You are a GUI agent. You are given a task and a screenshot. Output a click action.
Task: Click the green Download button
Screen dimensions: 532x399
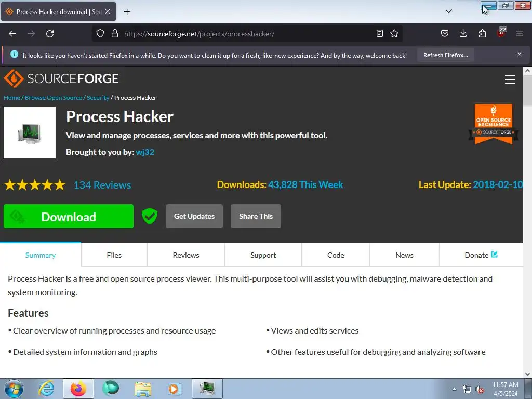[x=69, y=216]
